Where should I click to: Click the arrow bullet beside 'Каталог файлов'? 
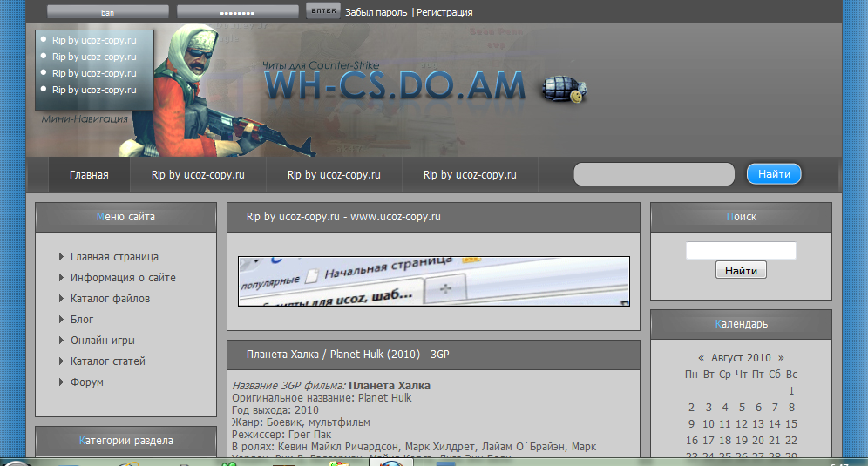point(62,298)
